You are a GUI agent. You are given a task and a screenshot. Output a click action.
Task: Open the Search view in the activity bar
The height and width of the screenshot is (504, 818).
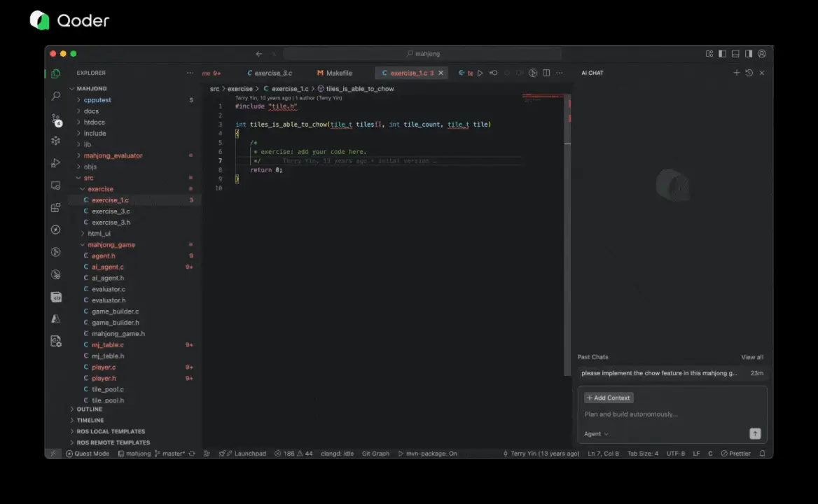[56, 96]
